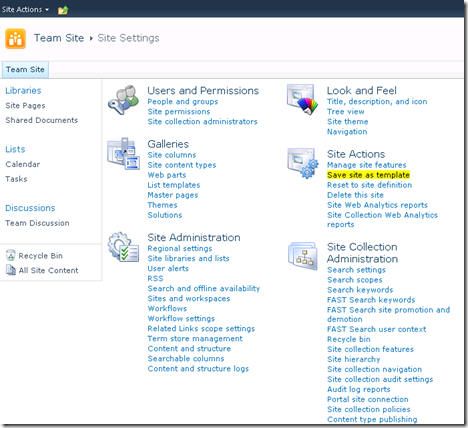The width and height of the screenshot is (468, 428).
Task: Open People and groups settings
Action: coord(183,102)
